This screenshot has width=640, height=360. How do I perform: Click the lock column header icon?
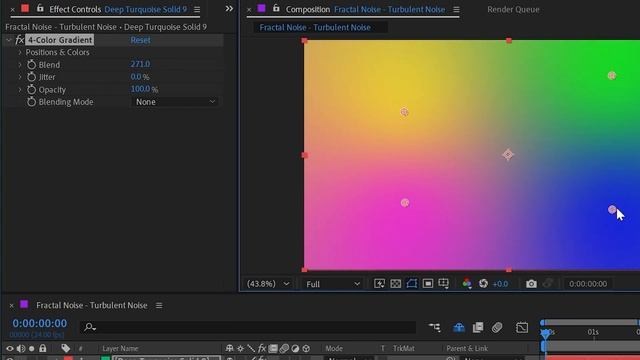pos(42,348)
